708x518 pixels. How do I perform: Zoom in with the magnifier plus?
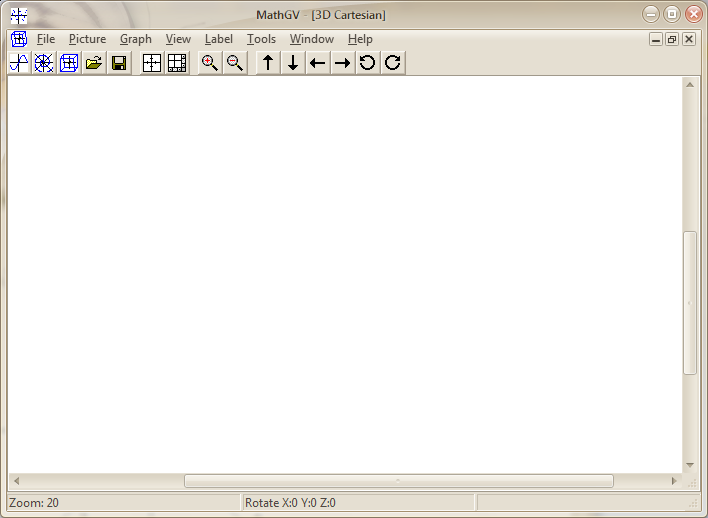point(210,63)
